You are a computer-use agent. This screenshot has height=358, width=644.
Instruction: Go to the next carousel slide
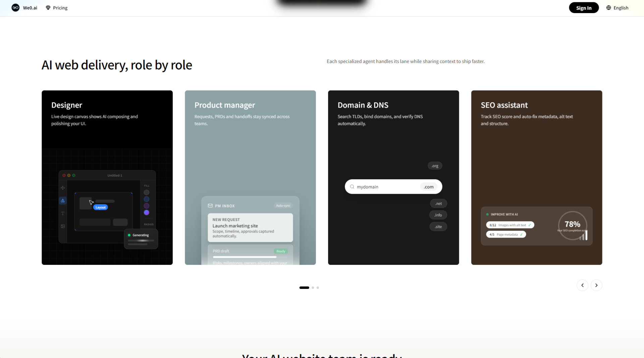[x=596, y=285]
